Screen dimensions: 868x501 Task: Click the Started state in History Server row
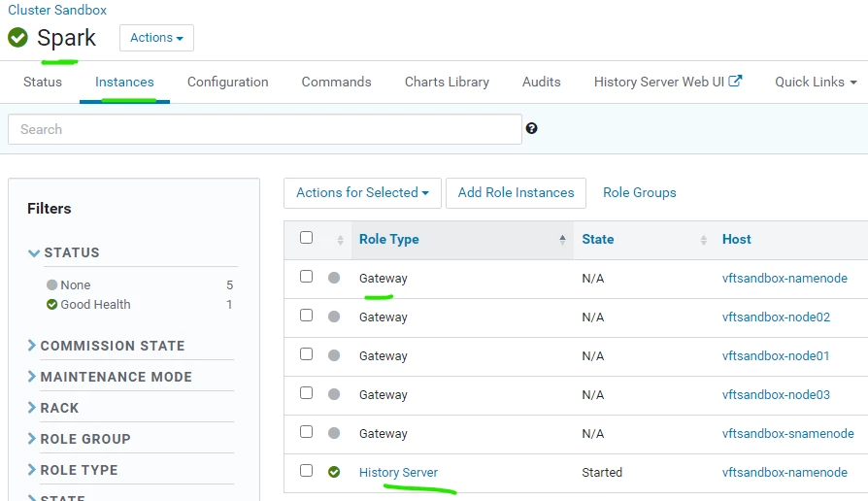click(x=602, y=472)
